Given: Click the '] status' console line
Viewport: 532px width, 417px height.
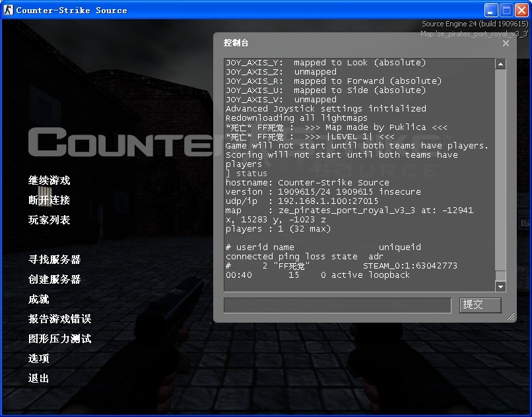Looking at the screenshot, I should pos(247,174).
